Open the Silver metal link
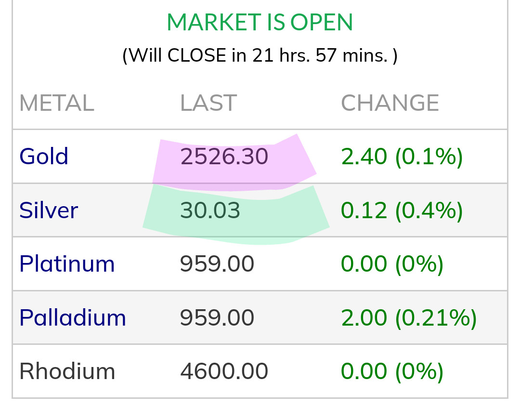 point(48,210)
